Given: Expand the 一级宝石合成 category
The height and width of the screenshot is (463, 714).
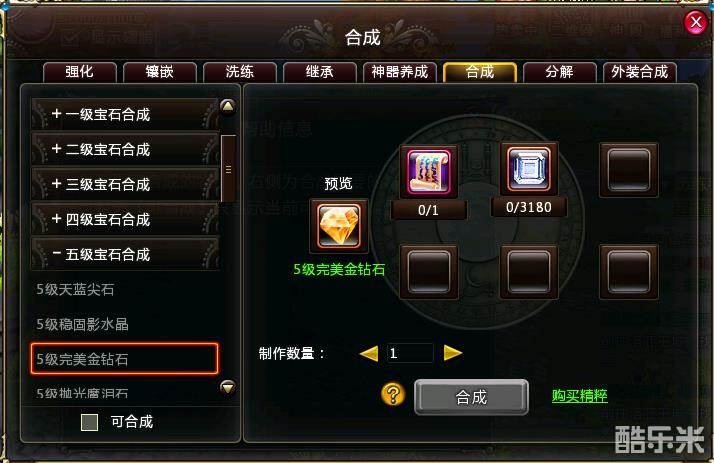Looking at the screenshot, I should (125, 114).
